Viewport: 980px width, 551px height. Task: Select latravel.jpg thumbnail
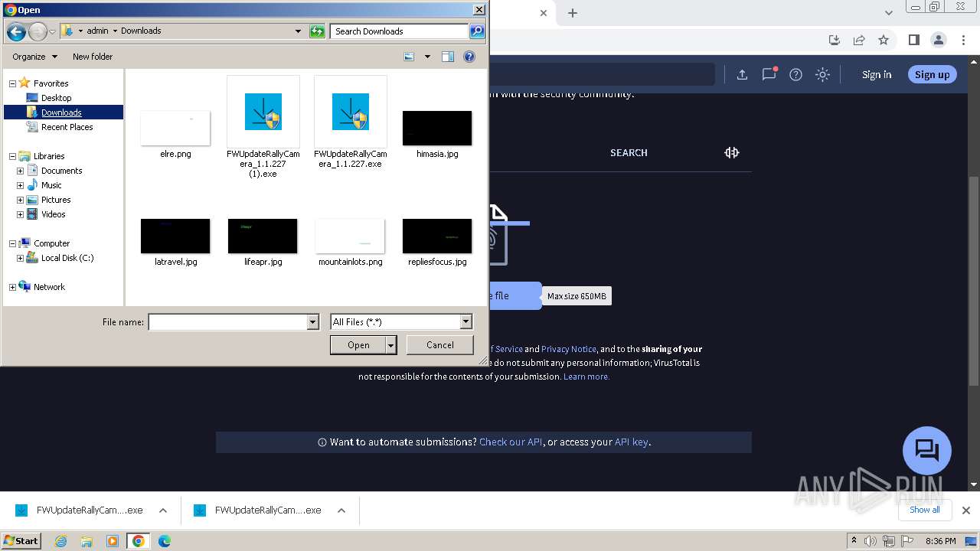coord(175,236)
